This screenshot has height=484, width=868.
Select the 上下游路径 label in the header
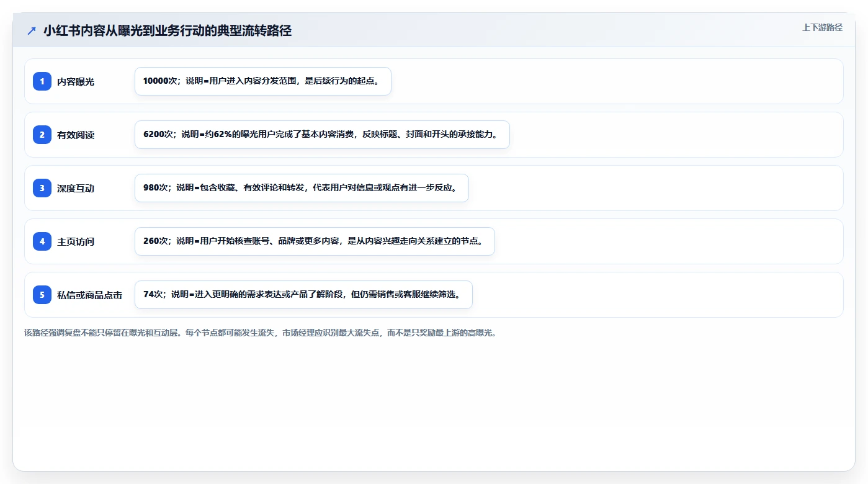(822, 27)
